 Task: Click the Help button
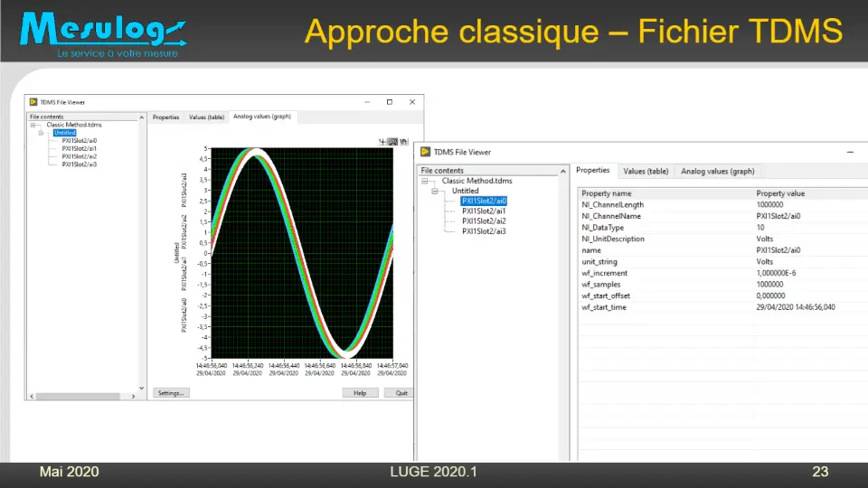(x=361, y=393)
